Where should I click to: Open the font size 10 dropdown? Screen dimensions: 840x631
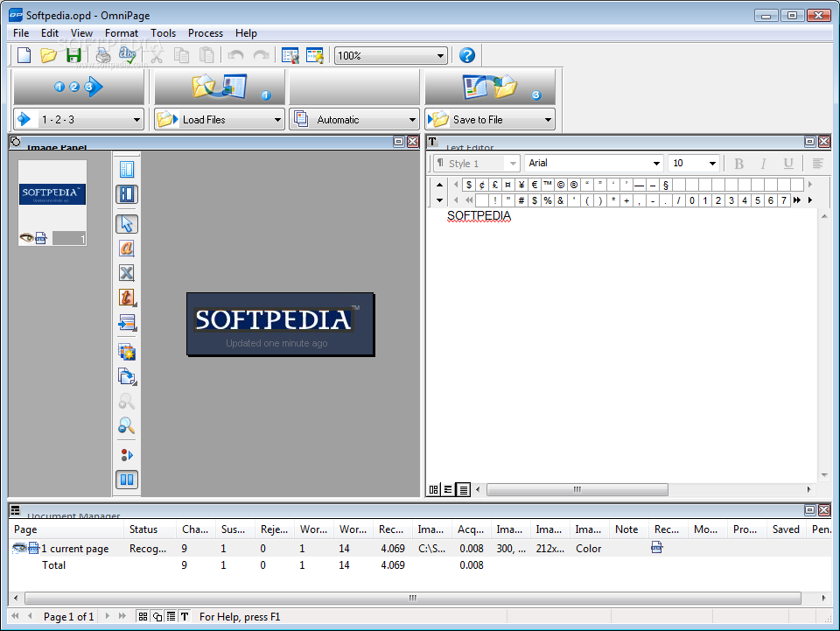click(x=712, y=164)
